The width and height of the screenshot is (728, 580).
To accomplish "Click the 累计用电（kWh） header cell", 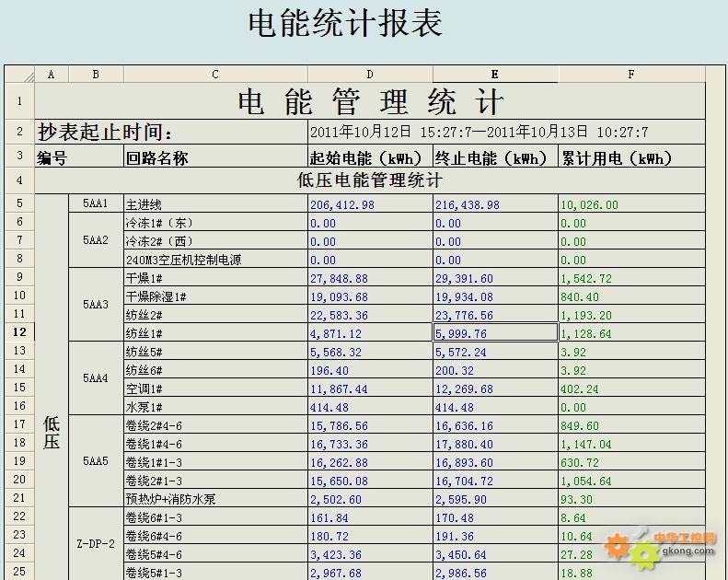I will point(631,158).
